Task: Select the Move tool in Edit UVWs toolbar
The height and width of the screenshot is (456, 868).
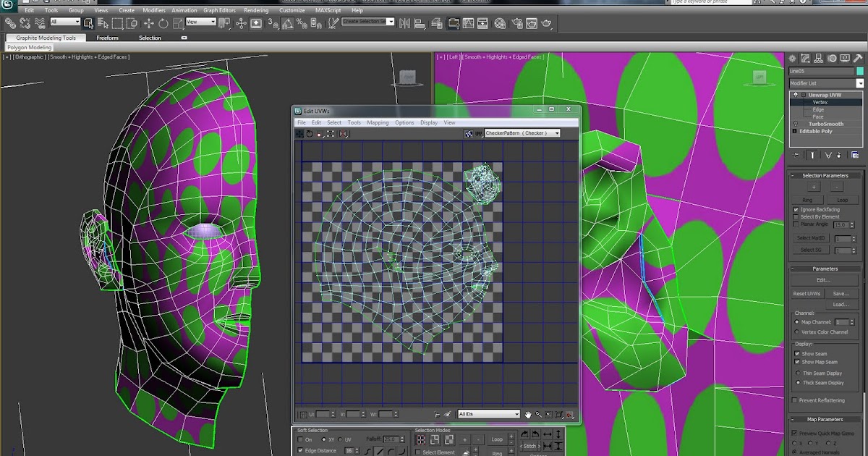Action: pos(299,134)
